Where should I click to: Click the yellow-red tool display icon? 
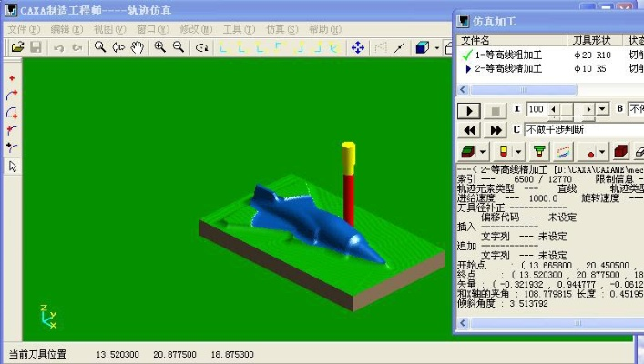(x=503, y=152)
